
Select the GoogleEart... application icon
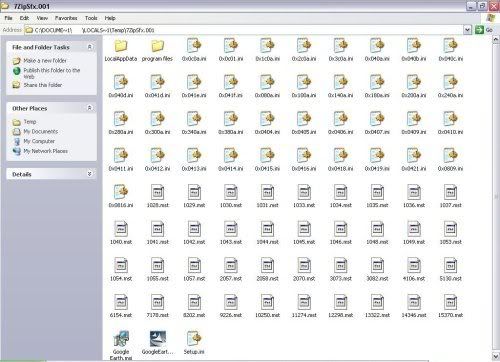coord(158,339)
